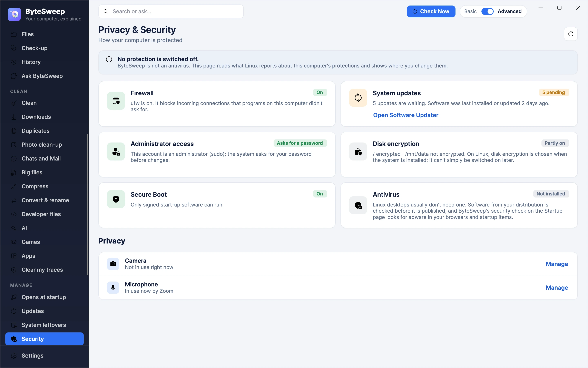Viewport: 588px width, 368px height.
Task: Click the 'Partly on' badge
Action: tap(555, 143)
